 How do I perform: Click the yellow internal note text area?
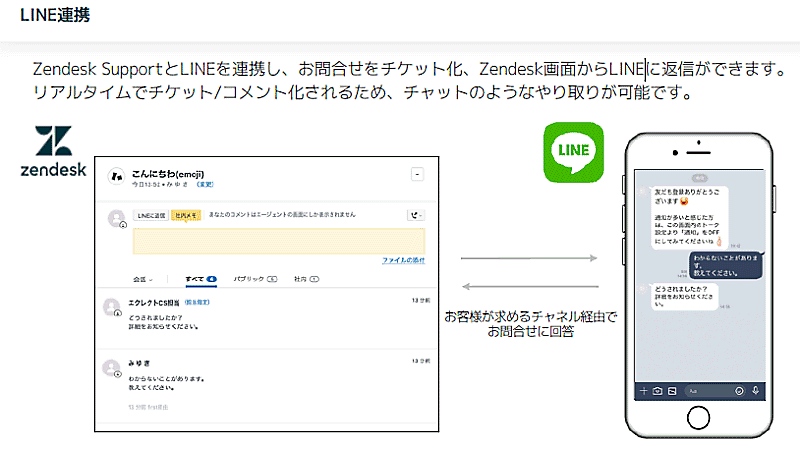(x=278, y=240)
